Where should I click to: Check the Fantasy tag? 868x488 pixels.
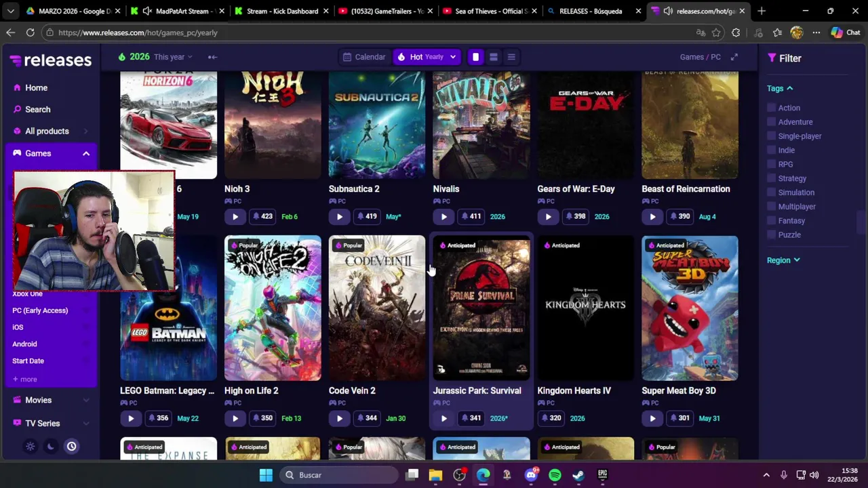click(771, 221)
